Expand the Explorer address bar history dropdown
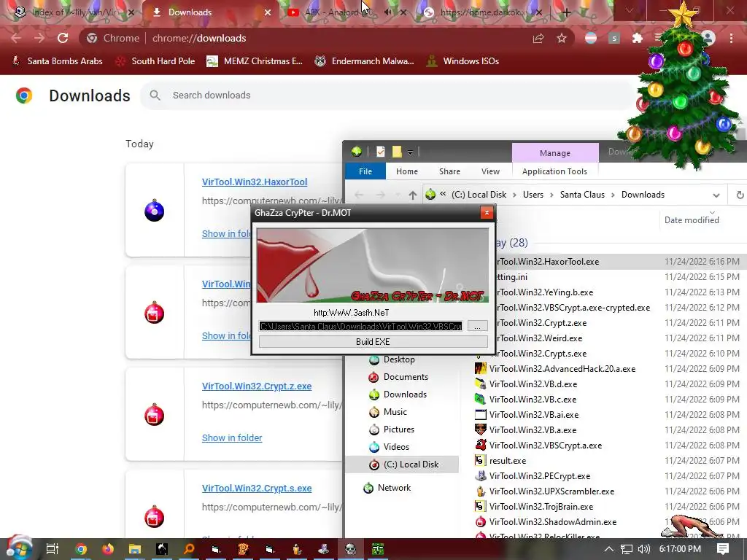Screen dimensions: 747x560 716,195
